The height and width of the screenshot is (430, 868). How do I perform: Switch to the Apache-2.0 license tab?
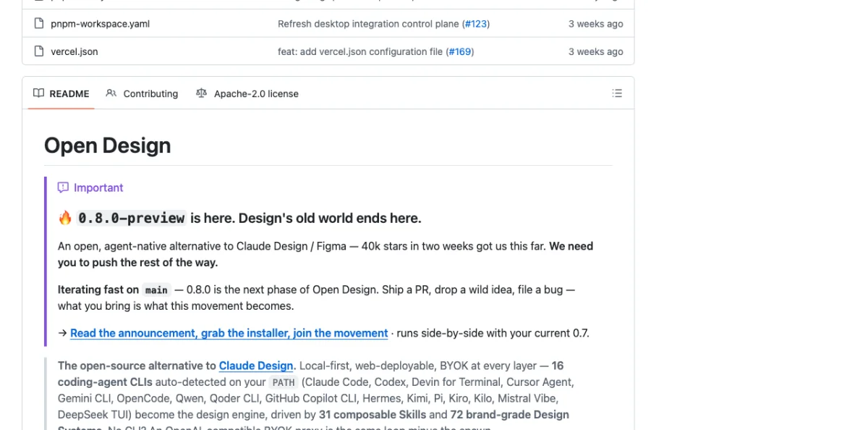coord(247,93)
